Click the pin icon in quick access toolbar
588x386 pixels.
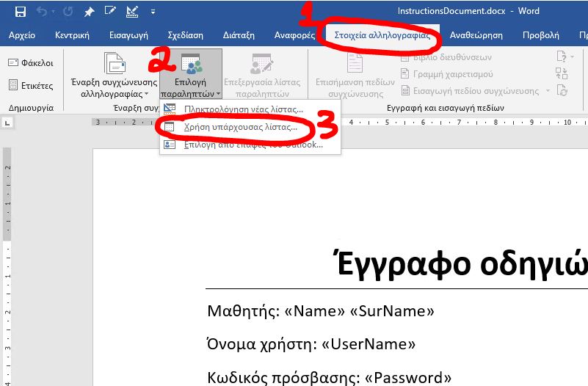point(89,12)
